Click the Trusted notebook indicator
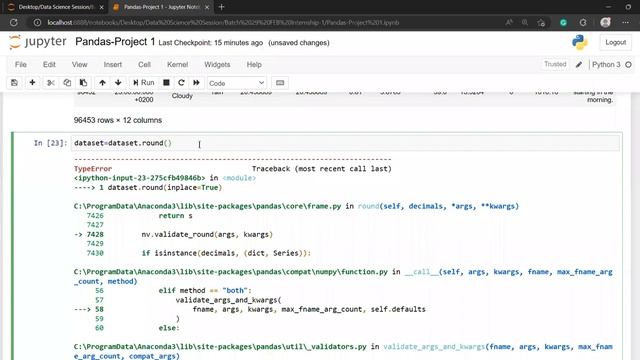The image size is (640, 360). coord(555,64)
